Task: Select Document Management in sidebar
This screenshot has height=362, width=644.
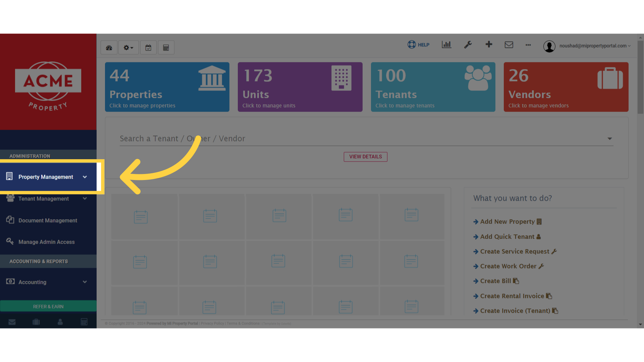Action: click(48, 220)
